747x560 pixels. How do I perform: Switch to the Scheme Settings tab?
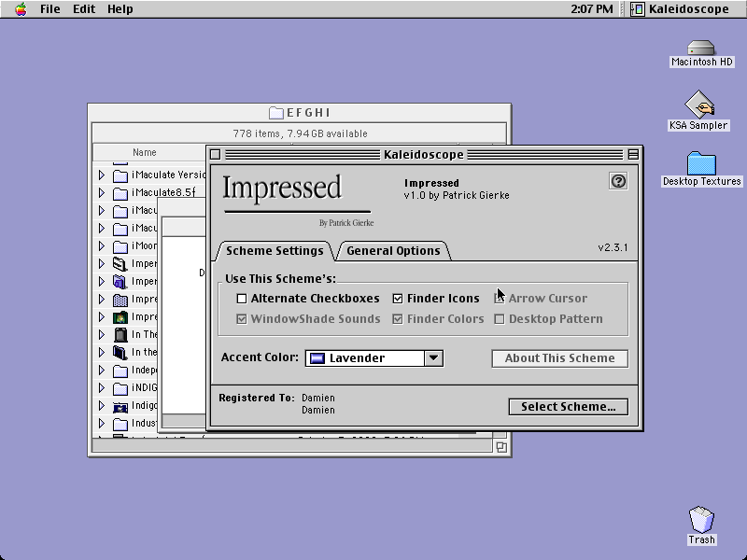275,251
